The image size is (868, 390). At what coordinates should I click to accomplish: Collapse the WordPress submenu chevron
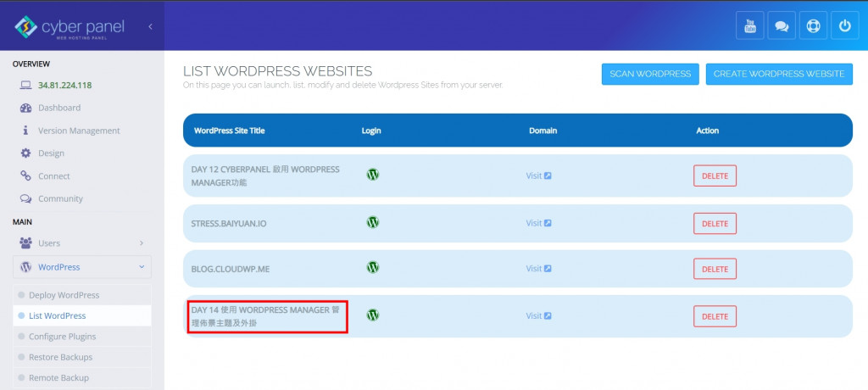pos(142,267)
